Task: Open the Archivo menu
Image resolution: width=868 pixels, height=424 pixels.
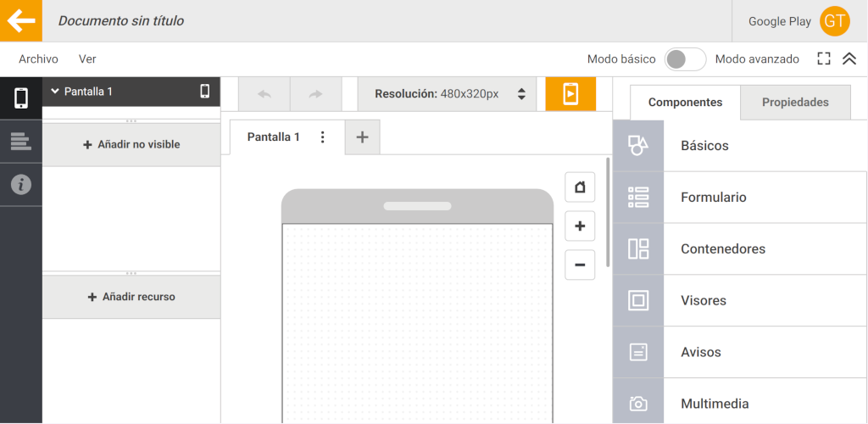Action: point(38,59)
